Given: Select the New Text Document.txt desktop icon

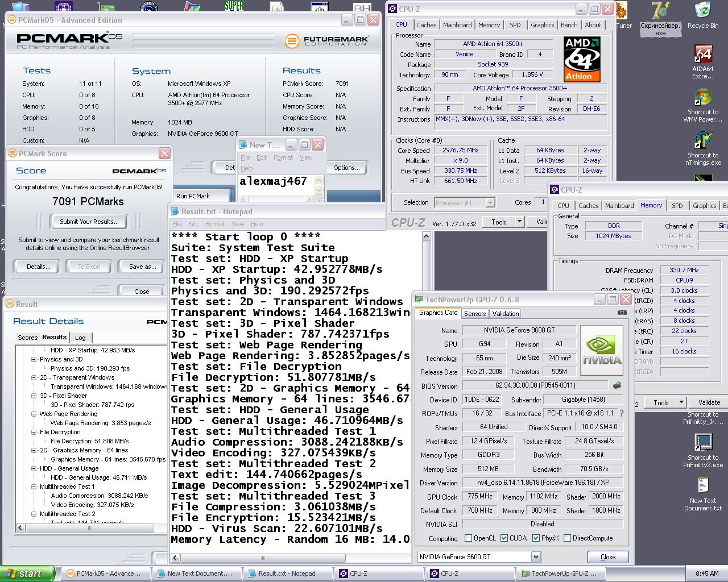Looking at the screenshot, I should point(703,493).
